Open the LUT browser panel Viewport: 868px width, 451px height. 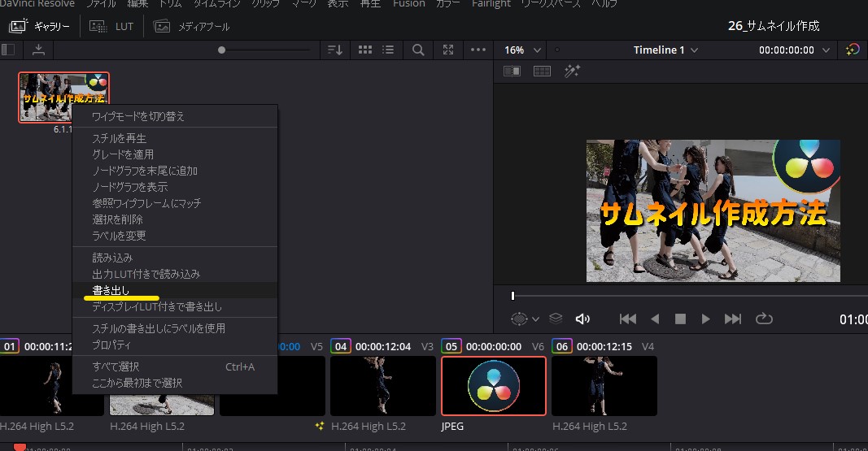(111, 26)
